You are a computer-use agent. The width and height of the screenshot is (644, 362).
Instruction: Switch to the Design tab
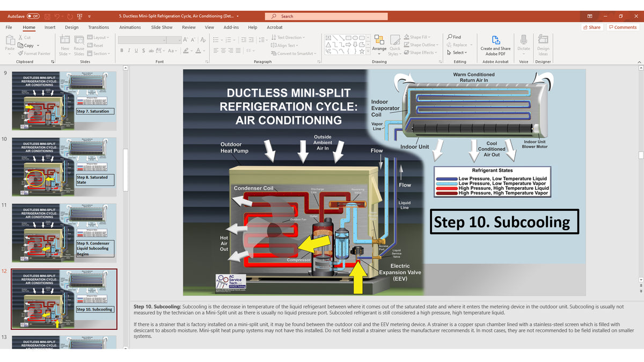[71, 27]
